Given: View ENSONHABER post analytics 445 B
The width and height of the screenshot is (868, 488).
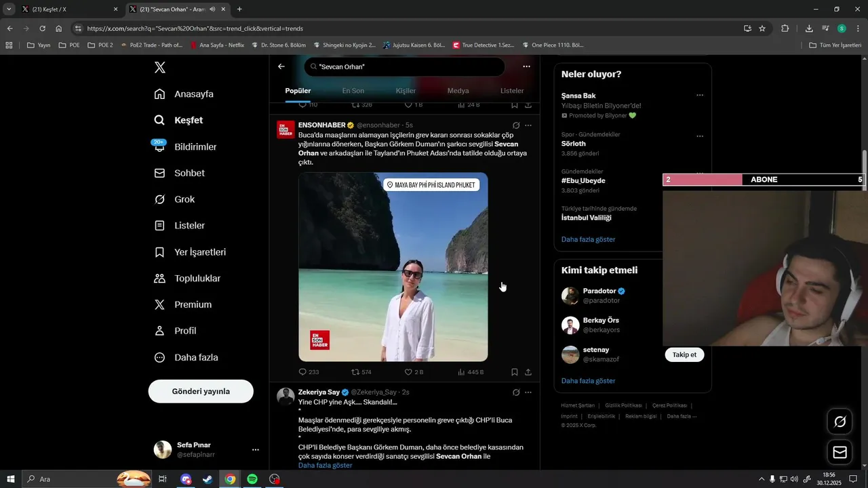Looking at the screenshot, I should [x=471, y=372].
